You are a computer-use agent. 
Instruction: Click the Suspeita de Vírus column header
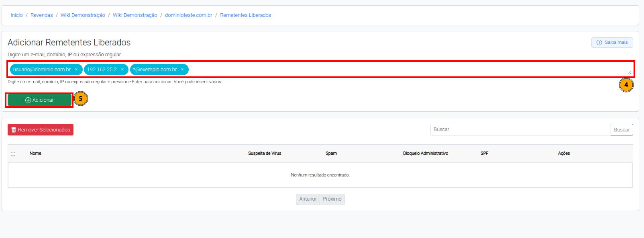click(x=265, y=154)
